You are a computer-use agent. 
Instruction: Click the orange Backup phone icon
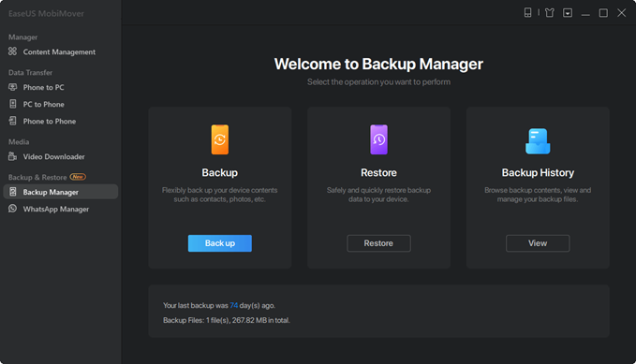220,139
